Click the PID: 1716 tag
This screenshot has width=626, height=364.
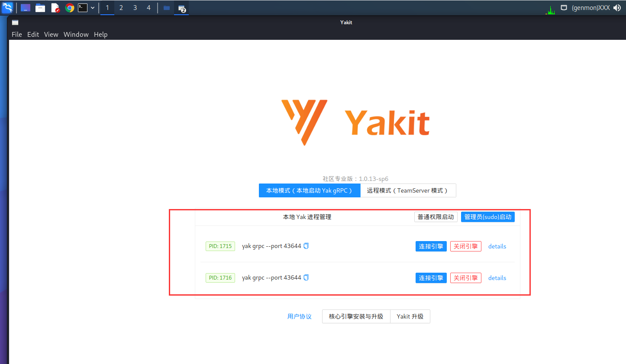(x=220, y=278)
